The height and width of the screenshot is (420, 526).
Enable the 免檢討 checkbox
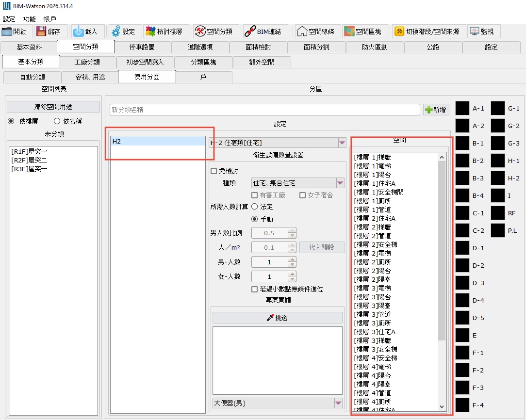[x=214, y=171]
